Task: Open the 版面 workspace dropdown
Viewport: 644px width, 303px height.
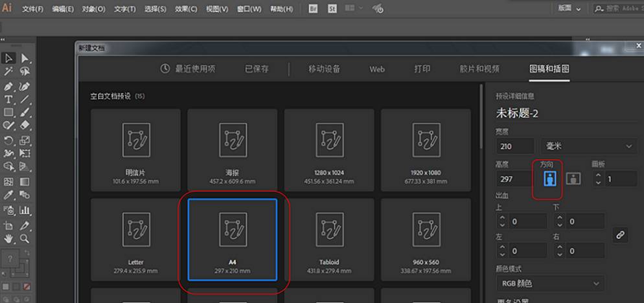Action: [x=569, y=8]
